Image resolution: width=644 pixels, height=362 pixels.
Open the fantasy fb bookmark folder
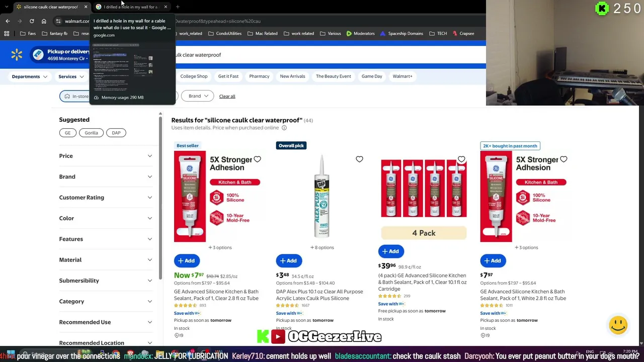pyautogui.click(x=55, y=34)
